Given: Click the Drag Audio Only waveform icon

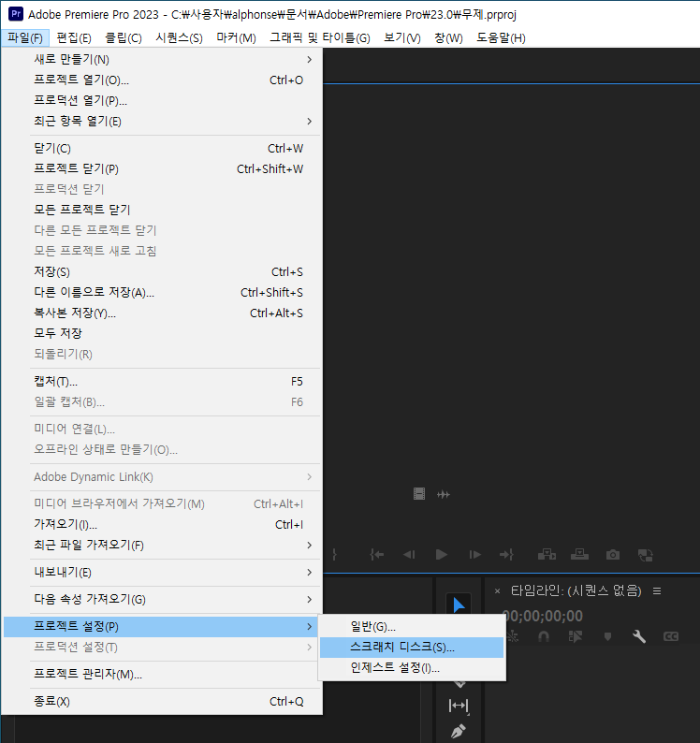Looking at the screenshot, I should [x=444, y=495].
